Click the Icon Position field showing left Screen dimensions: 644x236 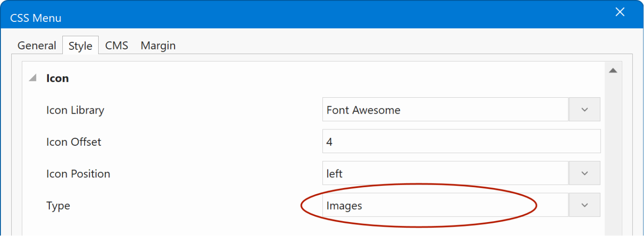coord(445,173)
